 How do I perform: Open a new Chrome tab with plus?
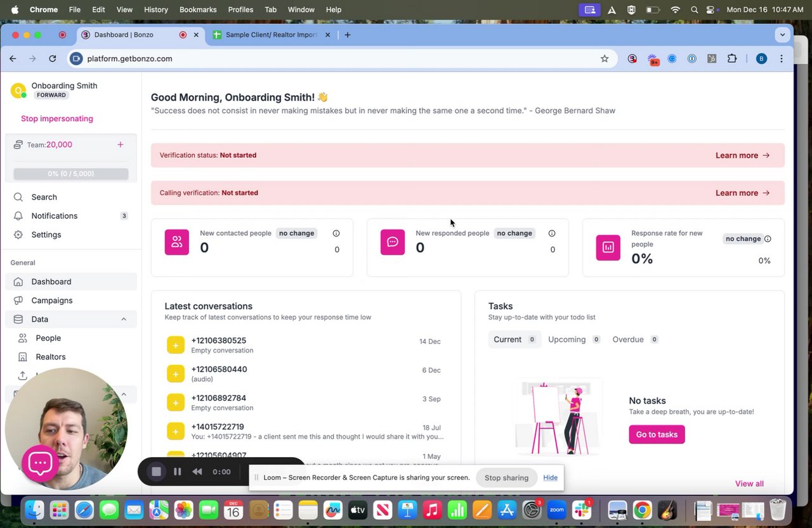347,35
